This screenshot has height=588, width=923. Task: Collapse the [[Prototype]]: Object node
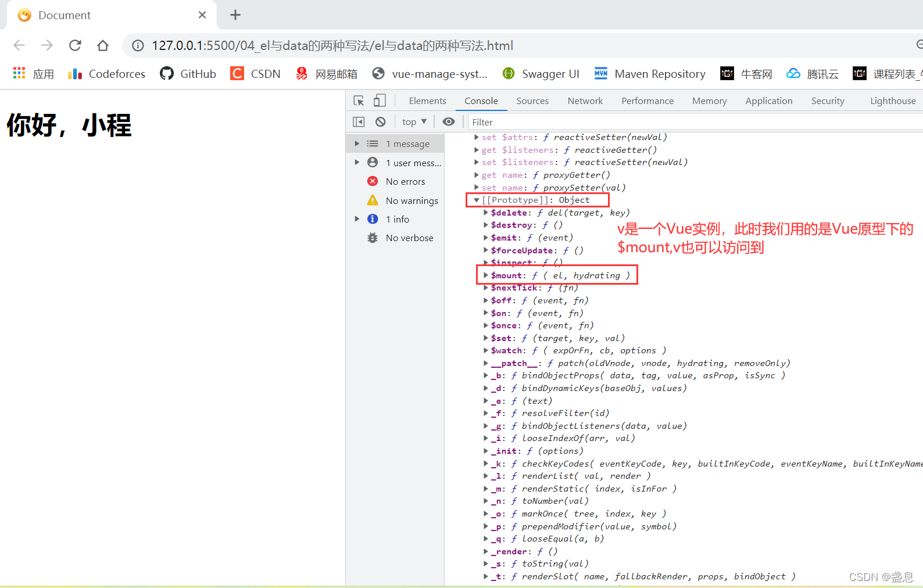coord(477,200)
